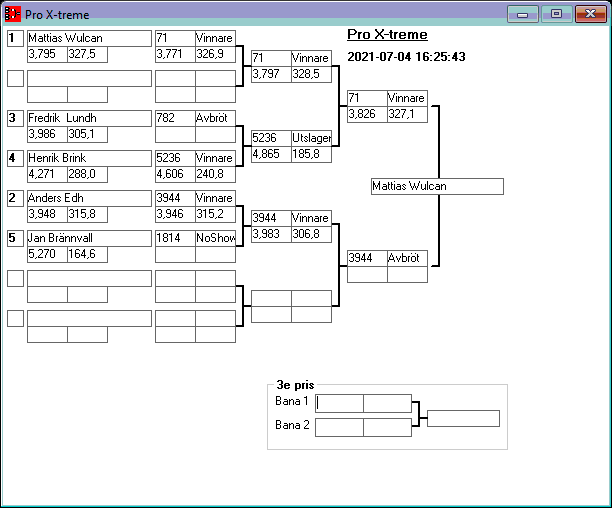
Task: Click the 5,270 time cell
Action: pos(47,254)
